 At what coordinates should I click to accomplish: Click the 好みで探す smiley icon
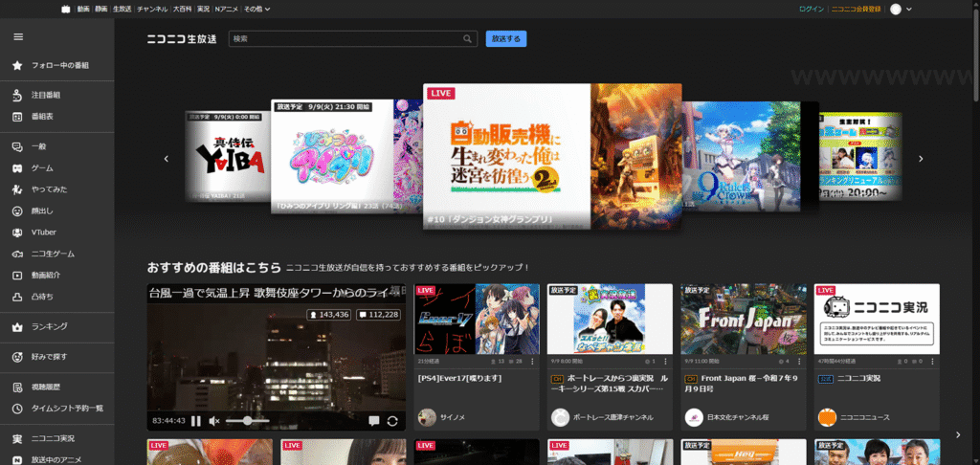[17, 357]
